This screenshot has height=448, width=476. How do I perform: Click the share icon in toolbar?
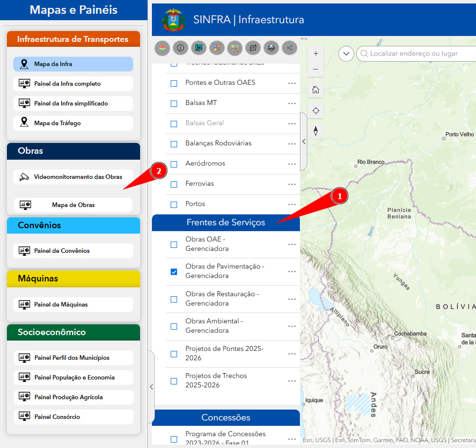pyautogui.click(x=290, y=48)
